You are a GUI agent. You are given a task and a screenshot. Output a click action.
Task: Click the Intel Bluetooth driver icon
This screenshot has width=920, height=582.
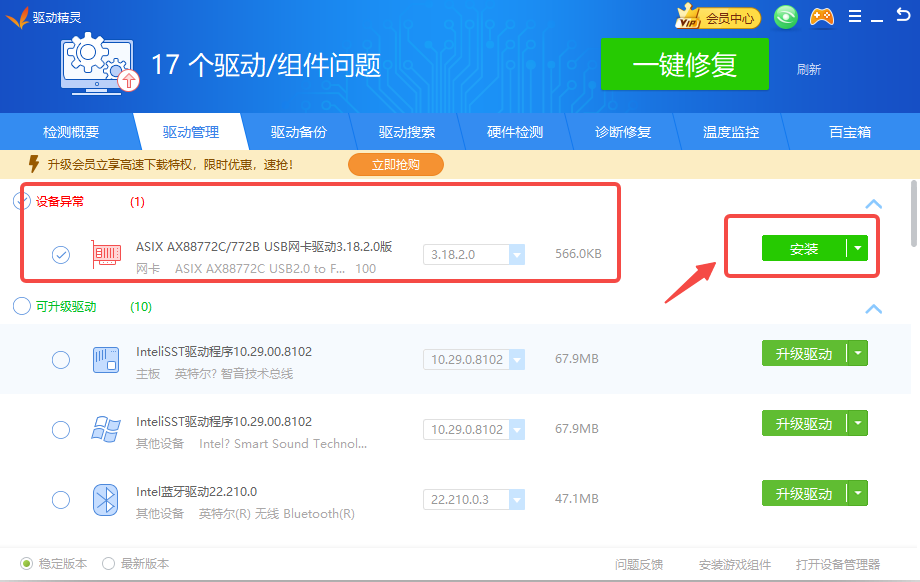point(106,499)
